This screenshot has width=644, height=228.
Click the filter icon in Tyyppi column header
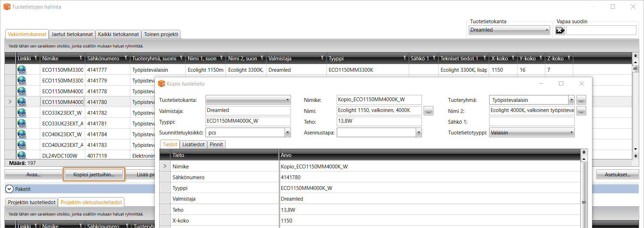tap(404, 58)
